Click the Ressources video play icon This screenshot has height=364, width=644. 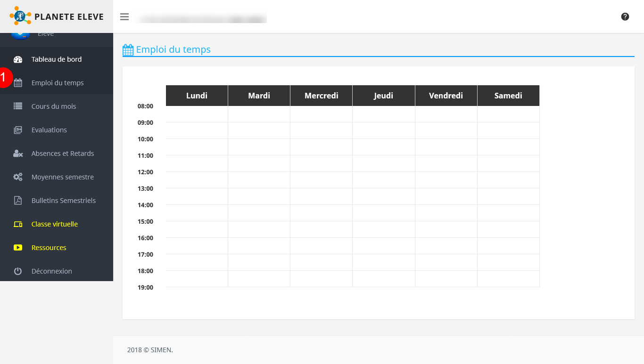[x=18, y=248]
